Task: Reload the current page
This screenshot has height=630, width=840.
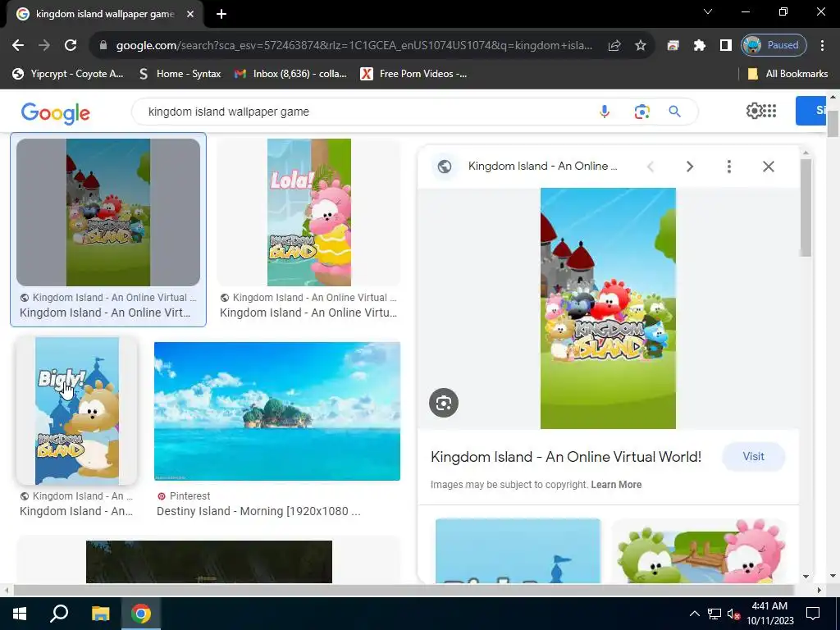Action: 71,46
